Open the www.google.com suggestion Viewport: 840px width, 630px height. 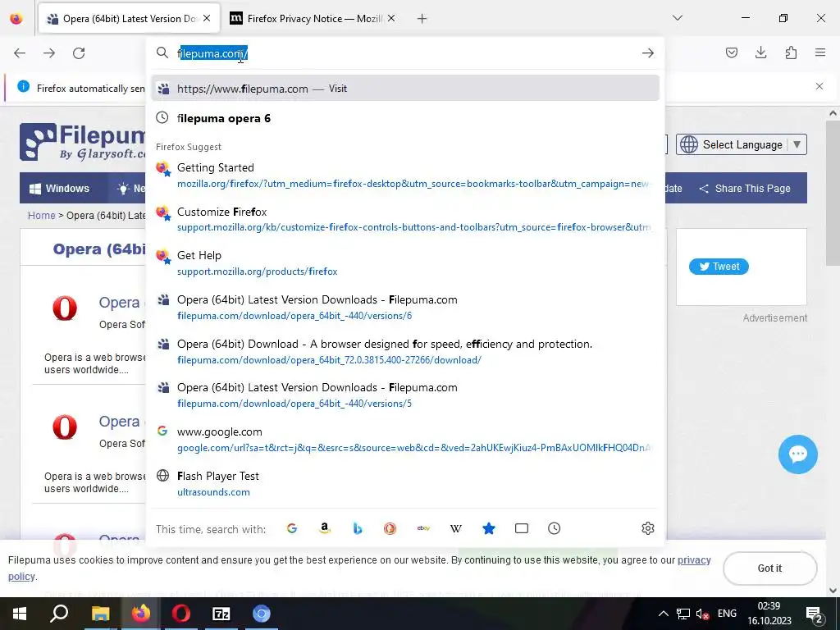[x=405, y=440]
